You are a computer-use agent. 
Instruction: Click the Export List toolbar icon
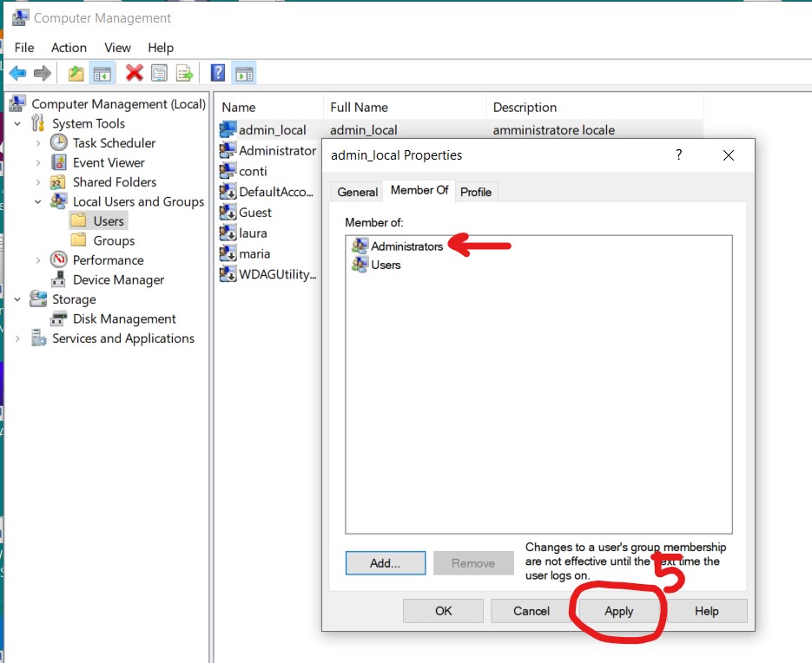coord(184,74)
